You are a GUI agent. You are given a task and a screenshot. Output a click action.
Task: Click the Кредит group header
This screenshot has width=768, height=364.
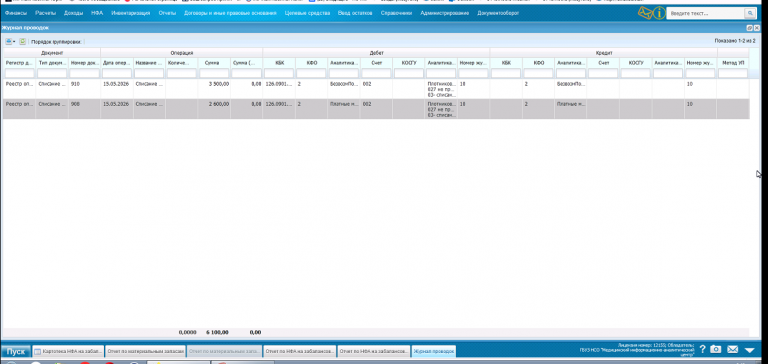(603, 52)
